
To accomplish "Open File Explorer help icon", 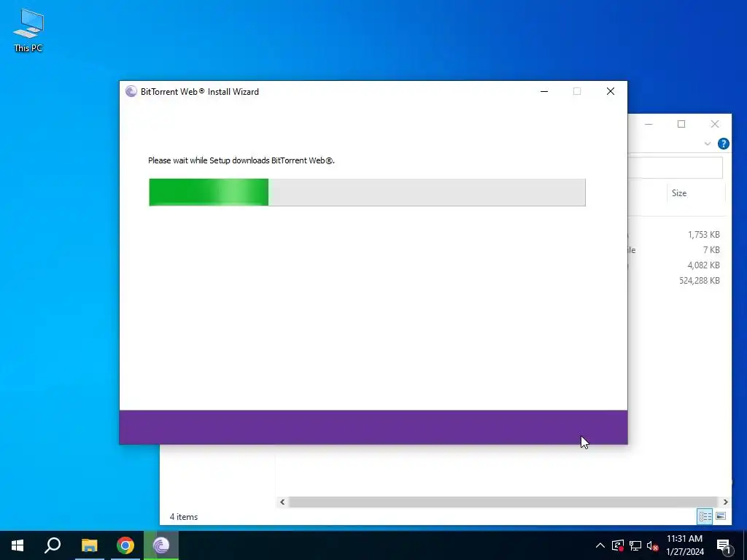I will tap(723, 144).
